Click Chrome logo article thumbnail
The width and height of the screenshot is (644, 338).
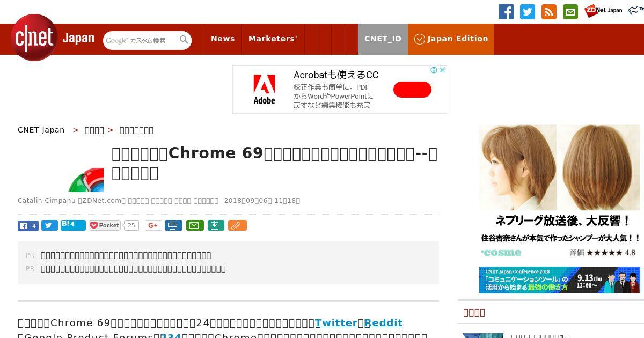coord(86,180)
